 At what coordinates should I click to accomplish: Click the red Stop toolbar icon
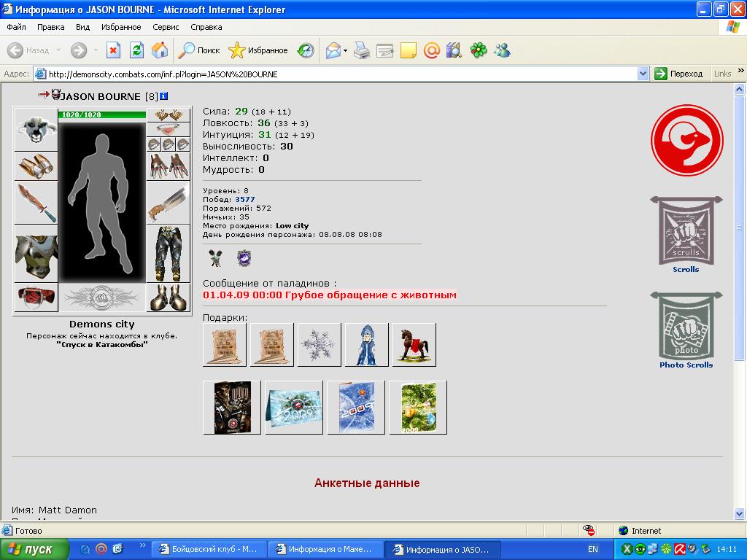(x=113, y=50)
